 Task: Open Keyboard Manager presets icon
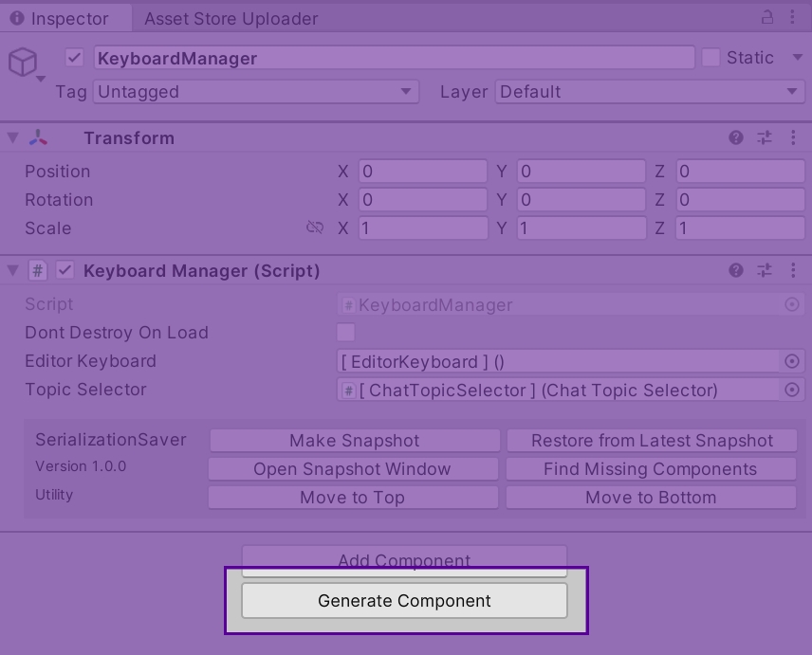coord(765,270)
